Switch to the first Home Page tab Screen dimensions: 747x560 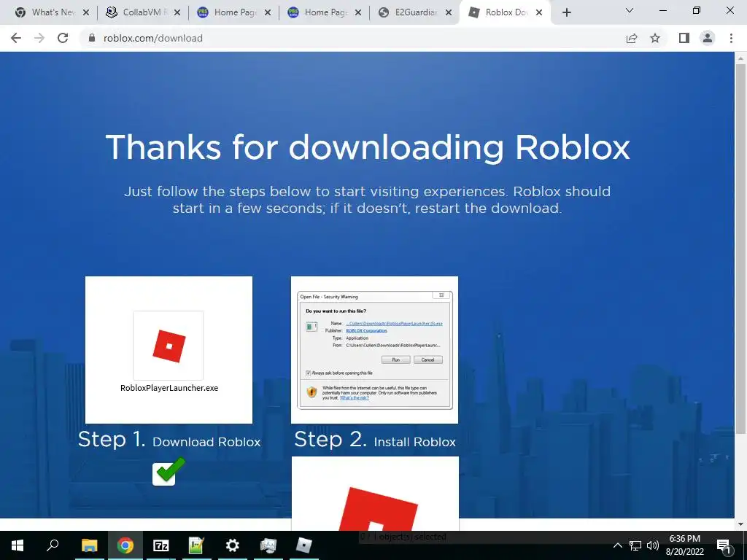[x=228, y=13]
